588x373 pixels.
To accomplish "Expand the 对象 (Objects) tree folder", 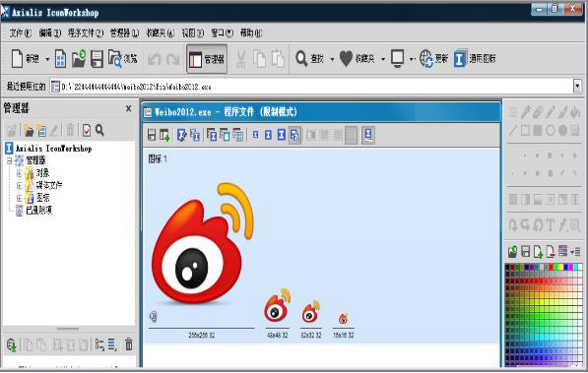I will [x=19, y=173].
